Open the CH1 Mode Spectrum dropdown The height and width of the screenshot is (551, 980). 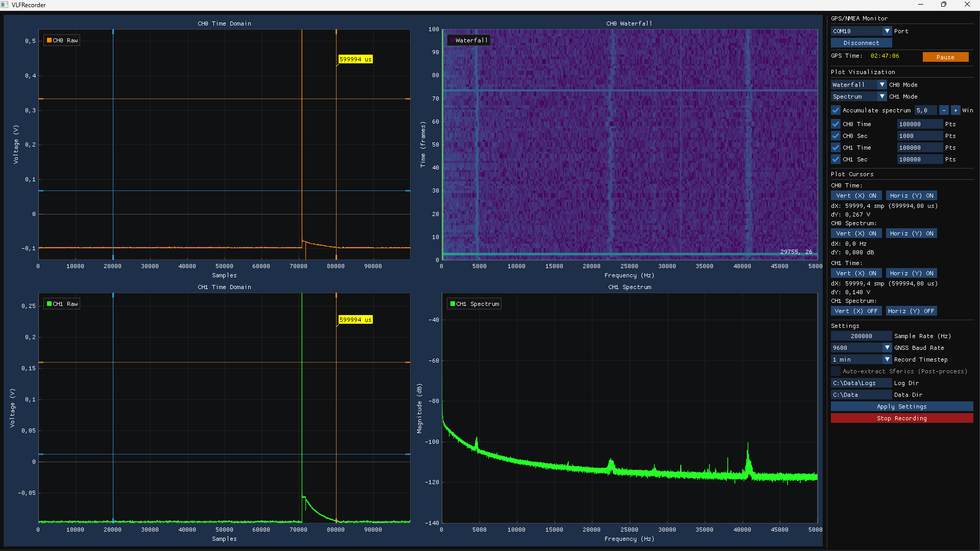pos(858,97)
